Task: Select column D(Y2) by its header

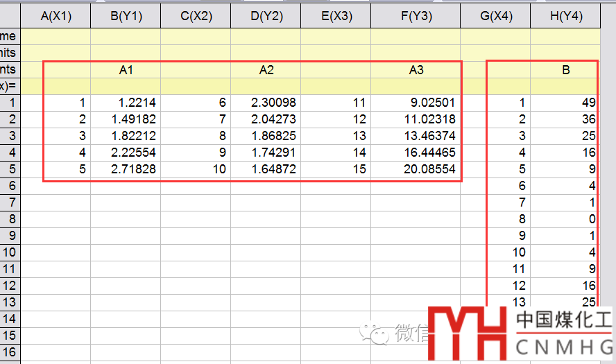Action: click(266, 17)
